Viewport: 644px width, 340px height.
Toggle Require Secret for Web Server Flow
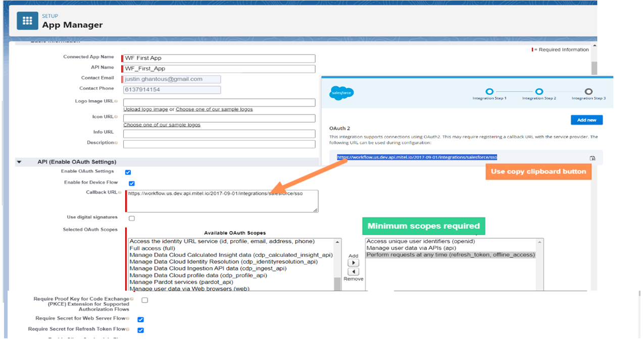[x=141, y=319]
